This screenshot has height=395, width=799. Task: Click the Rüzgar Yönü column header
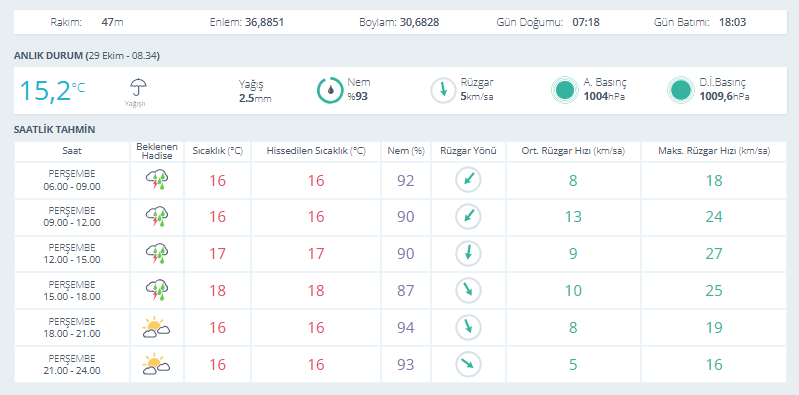(468, 151)
